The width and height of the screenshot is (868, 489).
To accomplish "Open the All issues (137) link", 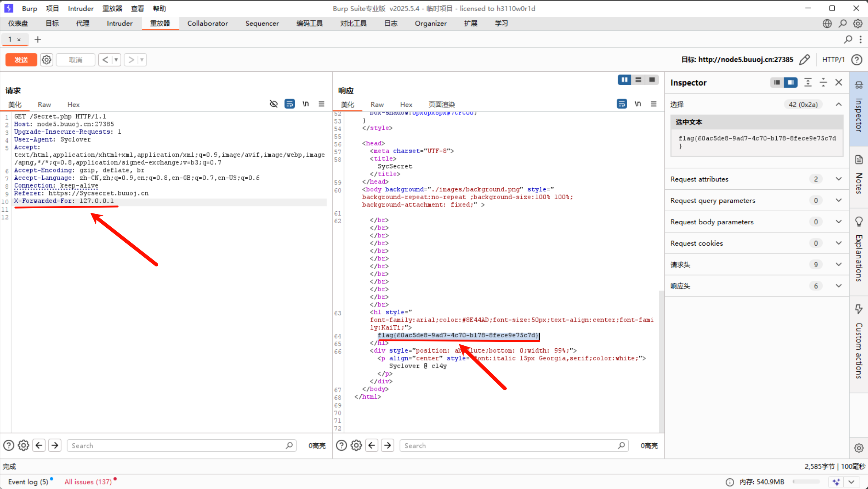I will pyautogui.click(x=88, y=482).
